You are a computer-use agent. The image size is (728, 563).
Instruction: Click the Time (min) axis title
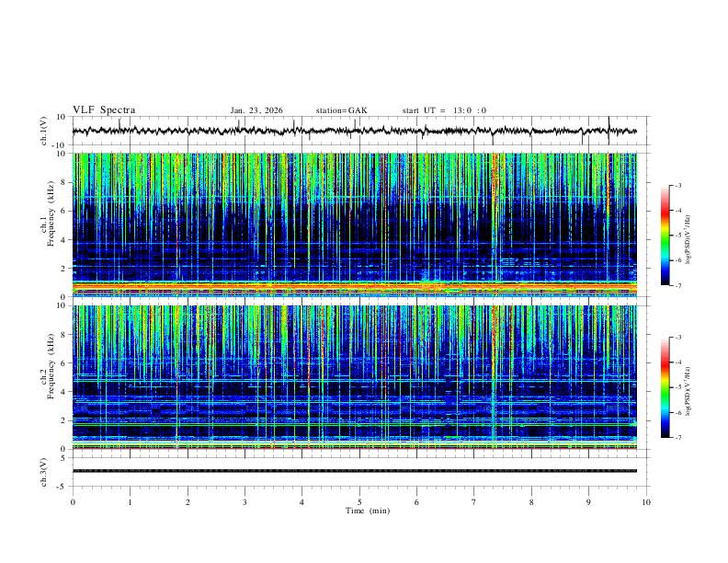point(368,511)
